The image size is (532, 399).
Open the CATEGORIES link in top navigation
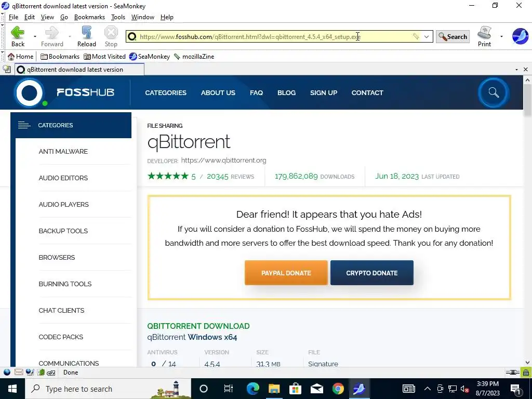tap(166, 92)
